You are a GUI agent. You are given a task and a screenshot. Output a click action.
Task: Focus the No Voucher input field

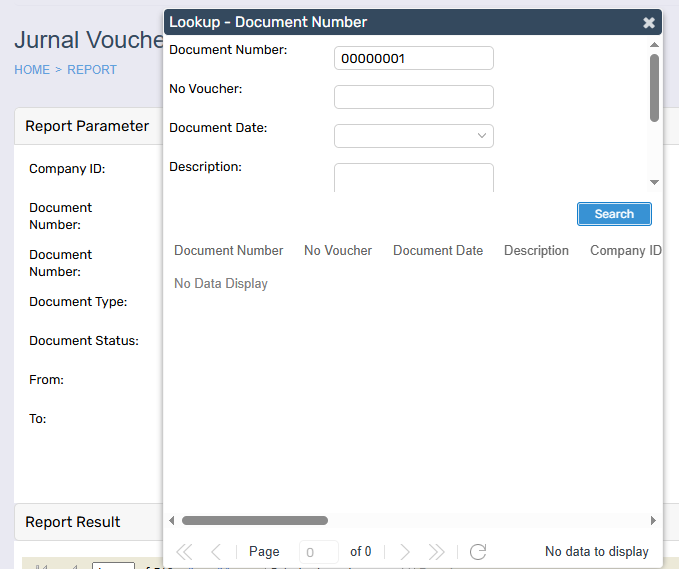[414, 97]
